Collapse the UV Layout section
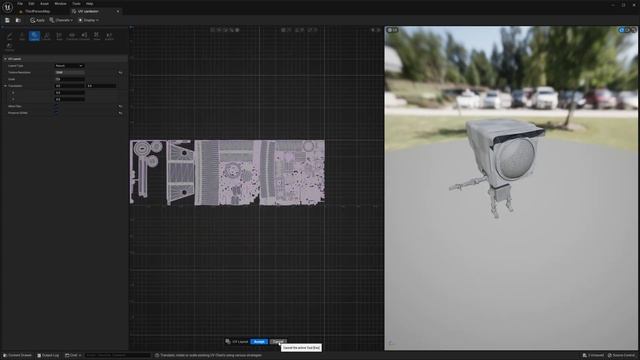This screenshot has width=640, height=360. click(6, 59)
